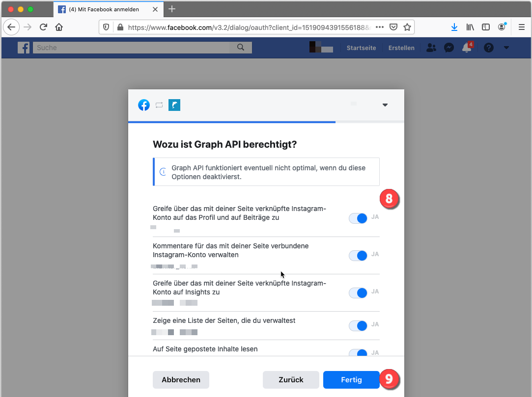Image resolution: width=532 pixels, height=397 pixels.
Task: Bookmark this page with the star
Action: (407, 27)
